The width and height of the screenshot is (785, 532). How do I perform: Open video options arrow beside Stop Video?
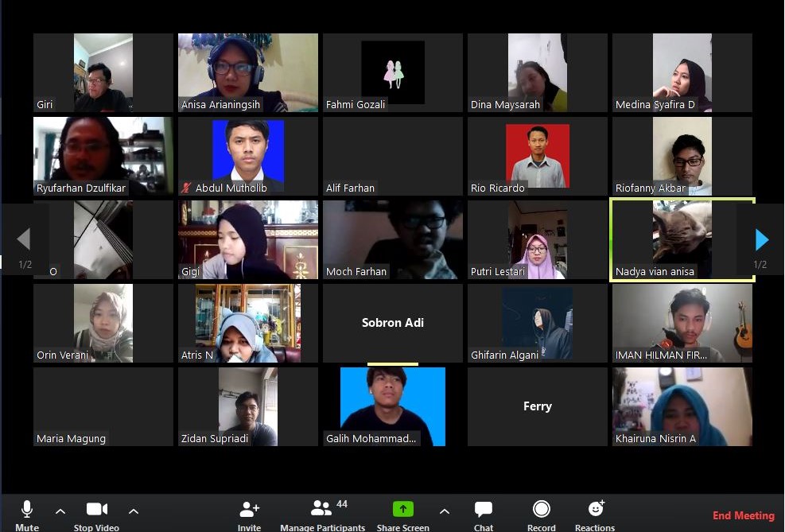point(133,511)
